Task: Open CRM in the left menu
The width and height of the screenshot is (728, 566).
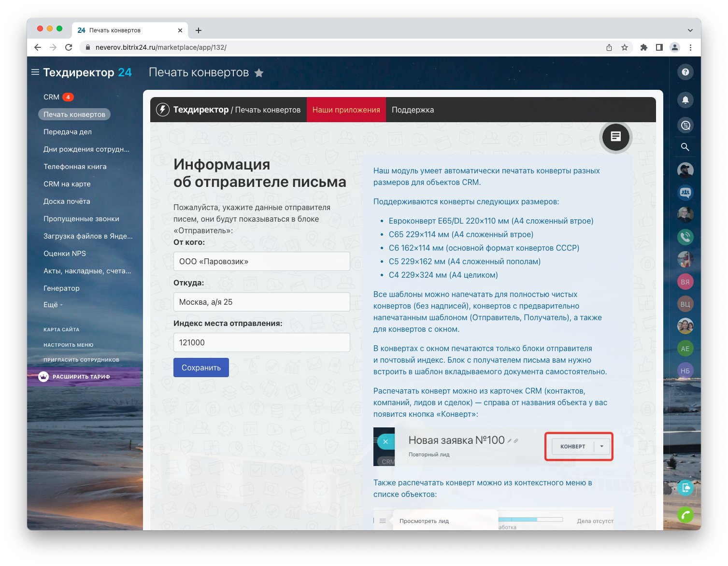Action: pyautogui.click(x=51, y=97)
